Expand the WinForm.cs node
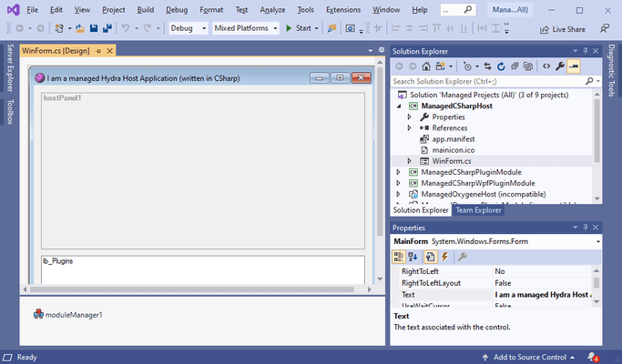This screenshot has width=622, height=364. click(410, 161)
